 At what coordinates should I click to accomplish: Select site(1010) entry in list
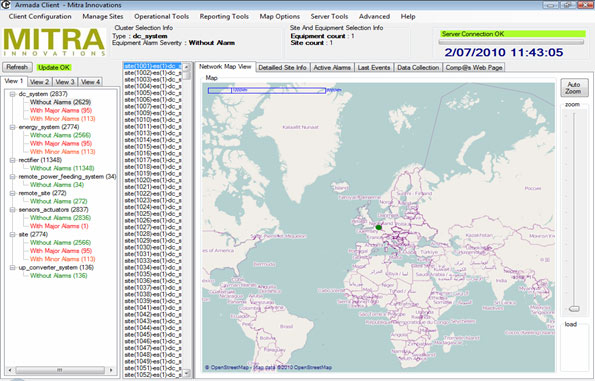click(x=153, y=120)
